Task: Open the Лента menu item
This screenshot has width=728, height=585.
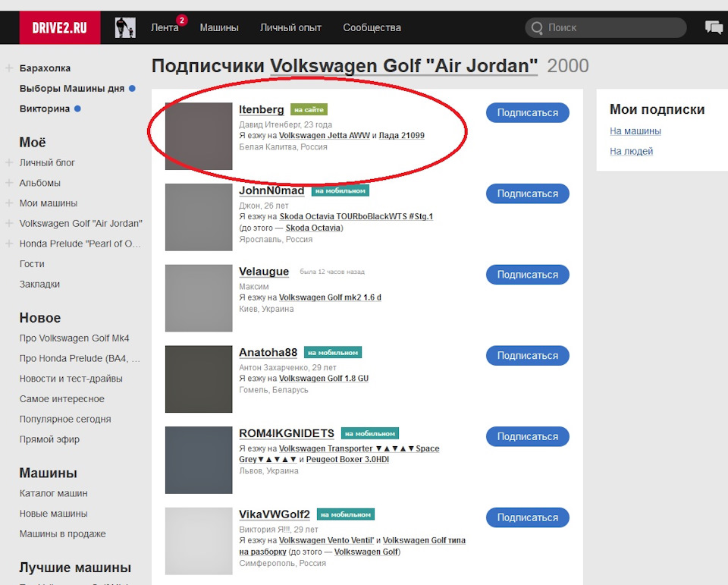Action: [165, 28]
